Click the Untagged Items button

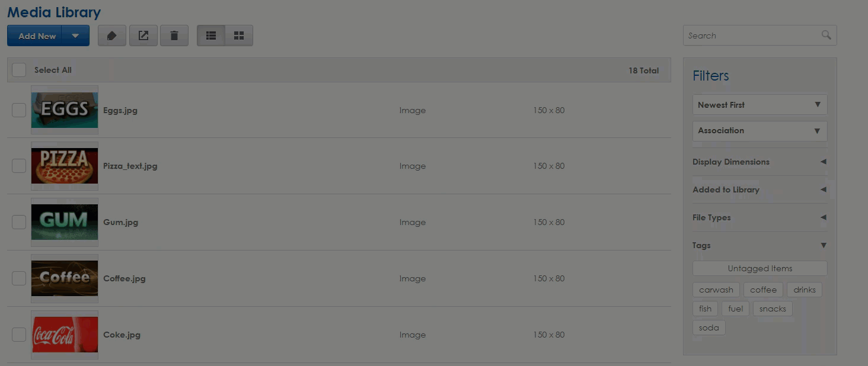click(x=759, y=268)
